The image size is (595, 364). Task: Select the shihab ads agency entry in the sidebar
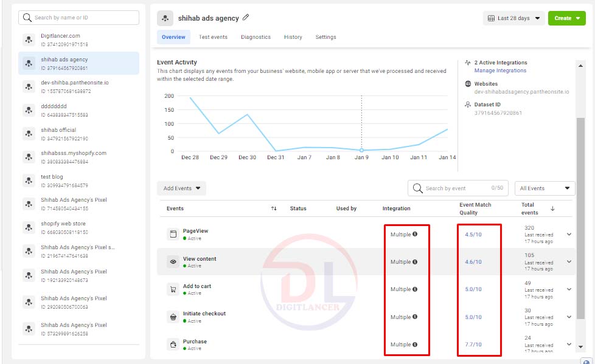click(x=78, y=63)
